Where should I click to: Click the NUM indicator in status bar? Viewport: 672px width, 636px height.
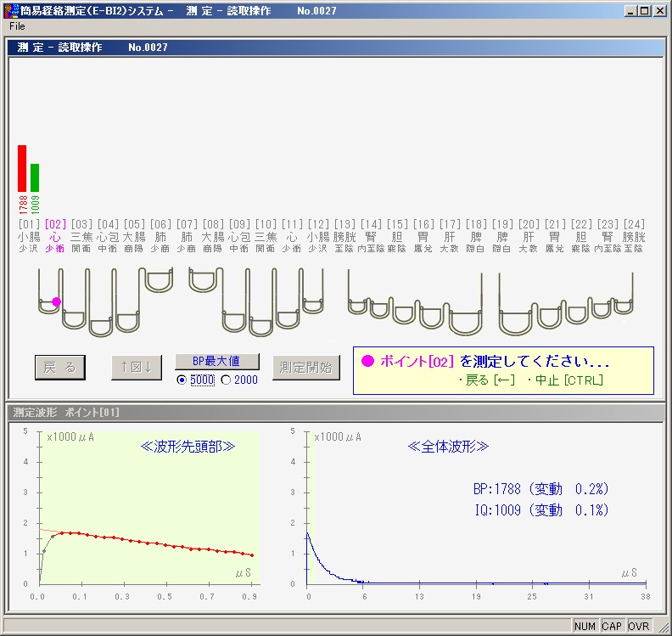click(585, 626)
